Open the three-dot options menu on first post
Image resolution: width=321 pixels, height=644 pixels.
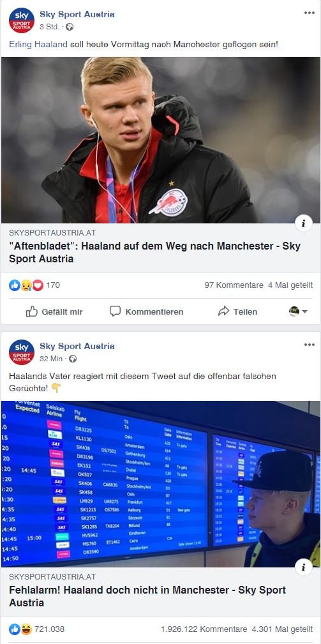tap(309, 13)
